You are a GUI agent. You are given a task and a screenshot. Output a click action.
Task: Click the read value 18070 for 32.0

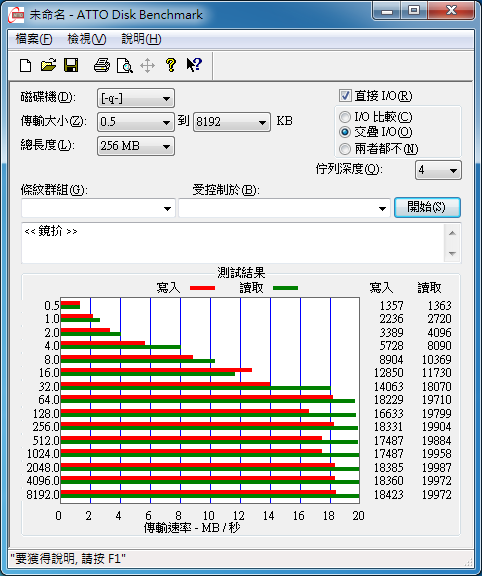click(436, 386)
